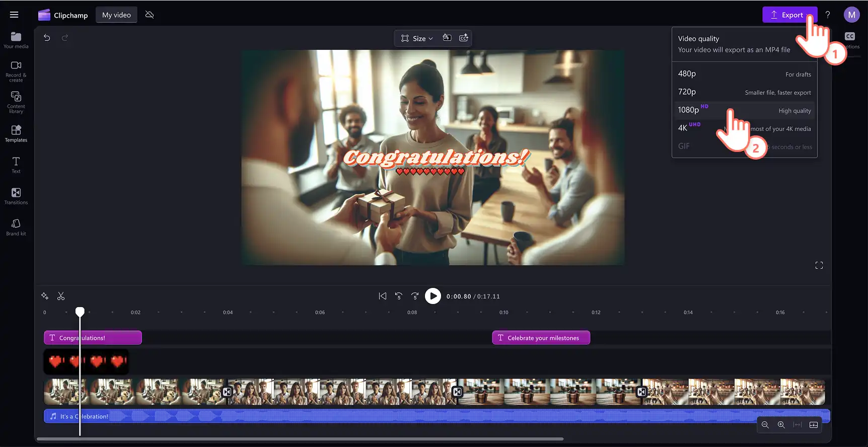Rewind five seconds
The height and width of the screenshot is (447, 868).
pyautogui.click(x=399, y=296)
